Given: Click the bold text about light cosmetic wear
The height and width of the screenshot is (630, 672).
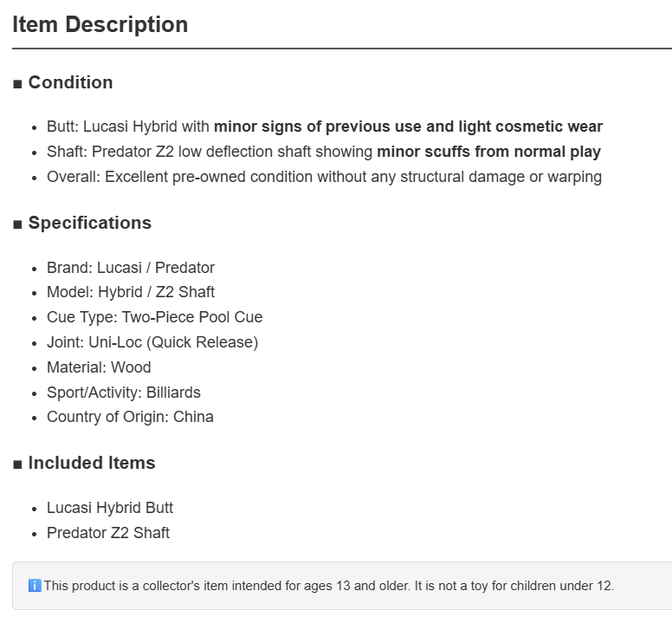Looking at the screenshot, I should coord(409,127).
